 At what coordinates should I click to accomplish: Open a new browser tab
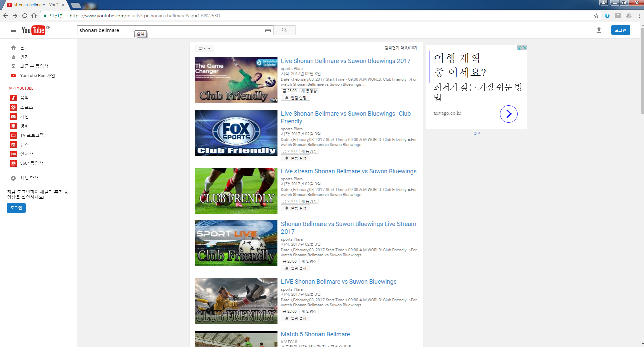76,5
